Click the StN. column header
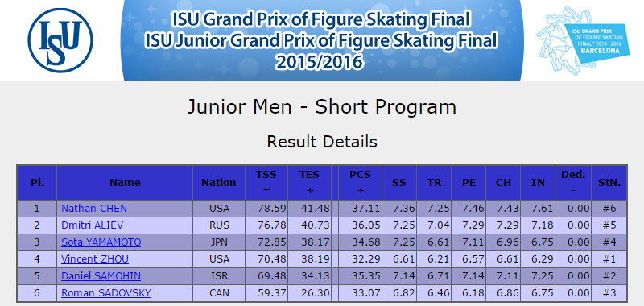 609,183
